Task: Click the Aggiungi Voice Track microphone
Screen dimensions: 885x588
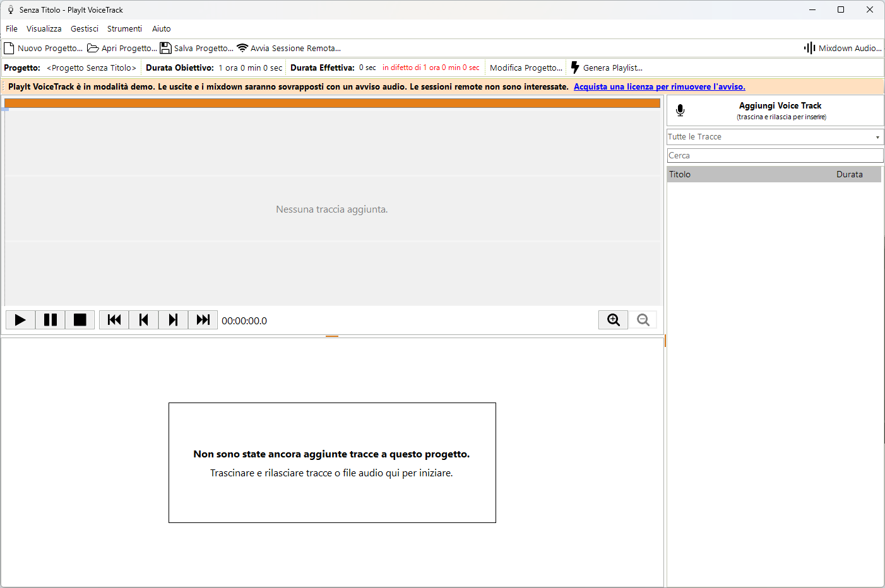Action: [x=680, y=110]
